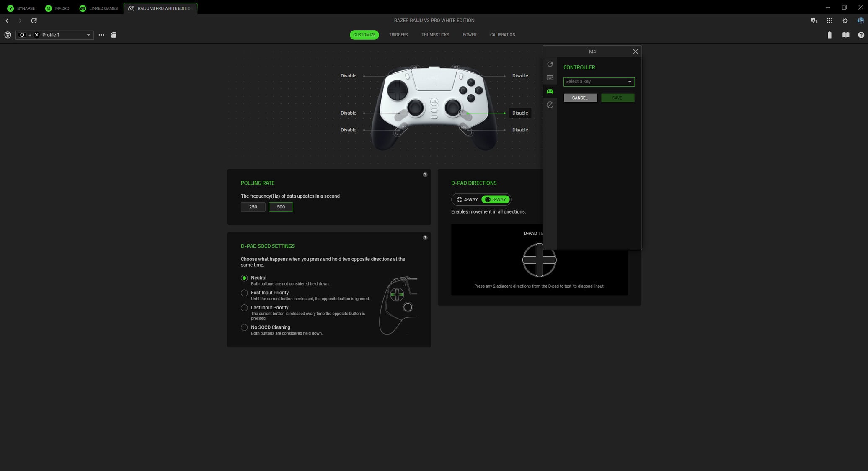Switch D-pad to 4-WAY mode
Screen dimensions: 868x471
coord(467,200)
